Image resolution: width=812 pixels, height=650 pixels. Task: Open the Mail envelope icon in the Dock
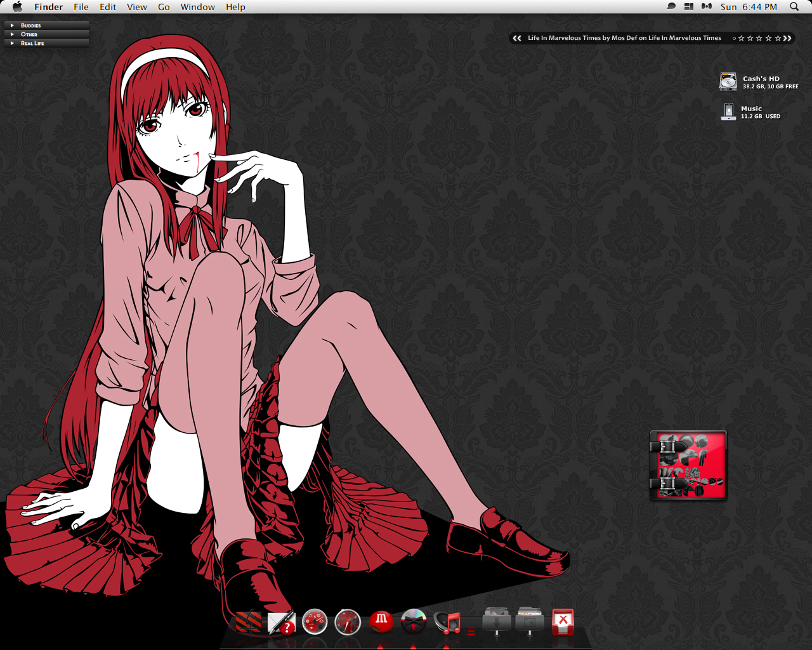[x=282, y=623]
